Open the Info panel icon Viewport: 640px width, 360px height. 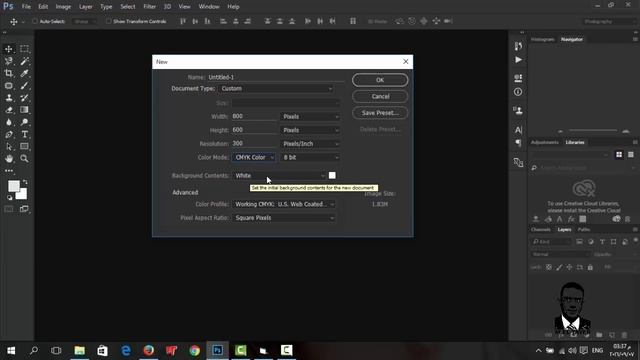pos(518,92)
